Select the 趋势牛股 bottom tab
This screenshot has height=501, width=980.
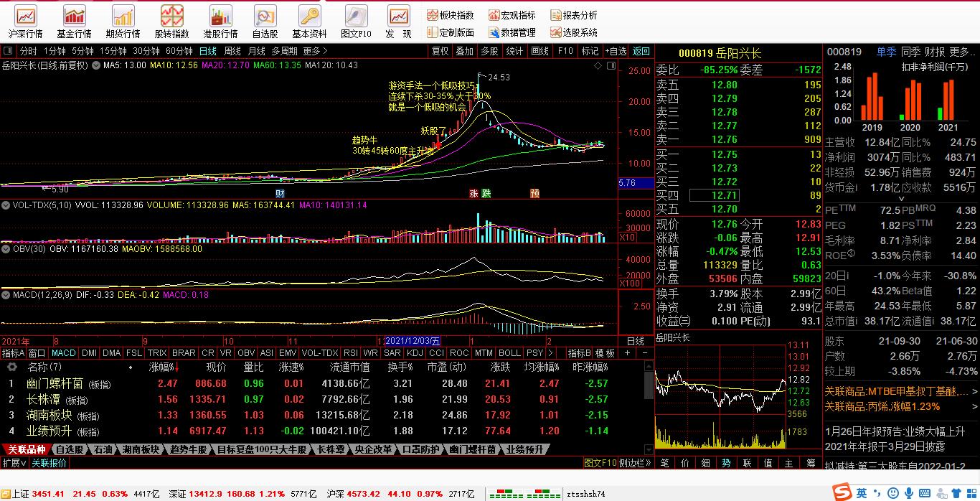(188, 450)
